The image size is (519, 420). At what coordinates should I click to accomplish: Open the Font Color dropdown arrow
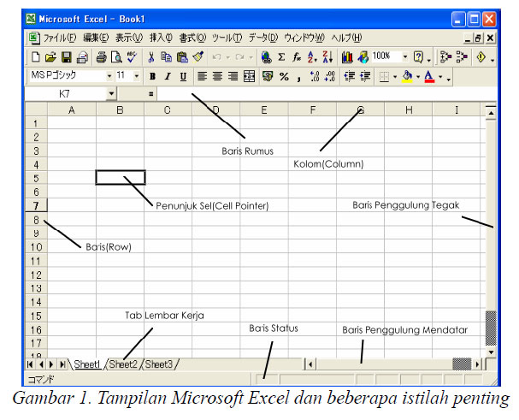pyautogui.click(x=440, y=77)
